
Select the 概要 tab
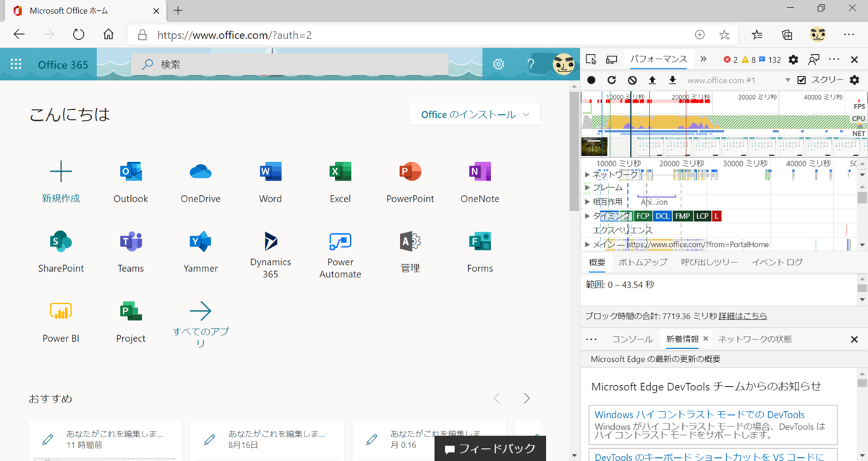[x=597, y=262]
